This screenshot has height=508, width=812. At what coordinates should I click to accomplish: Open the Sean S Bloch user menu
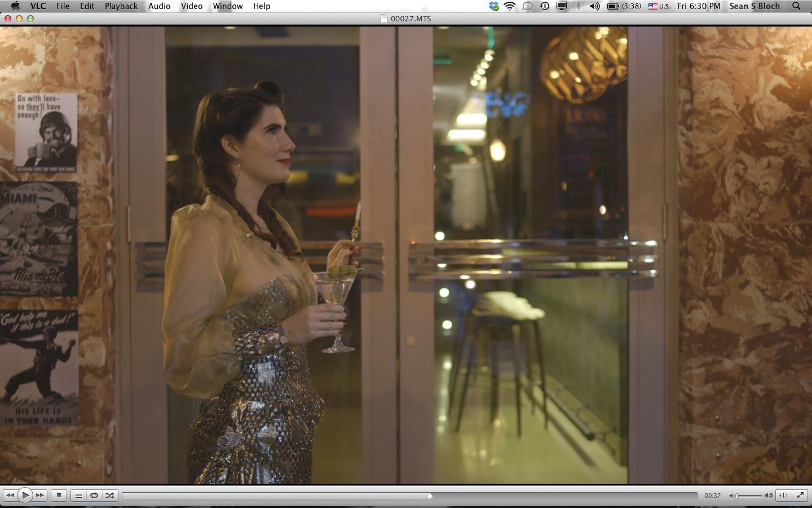pos(754,6)
